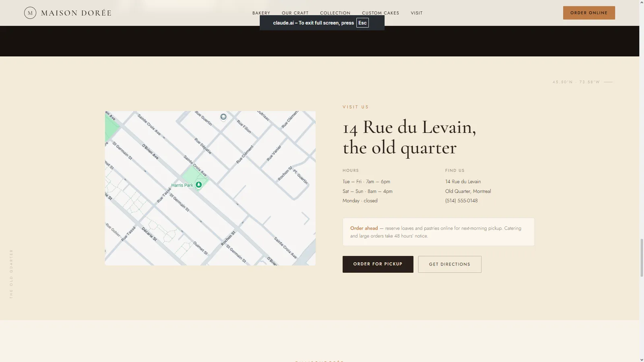
Task: Click the 'Decarie St' map label
Action: [x=149, y=234]
